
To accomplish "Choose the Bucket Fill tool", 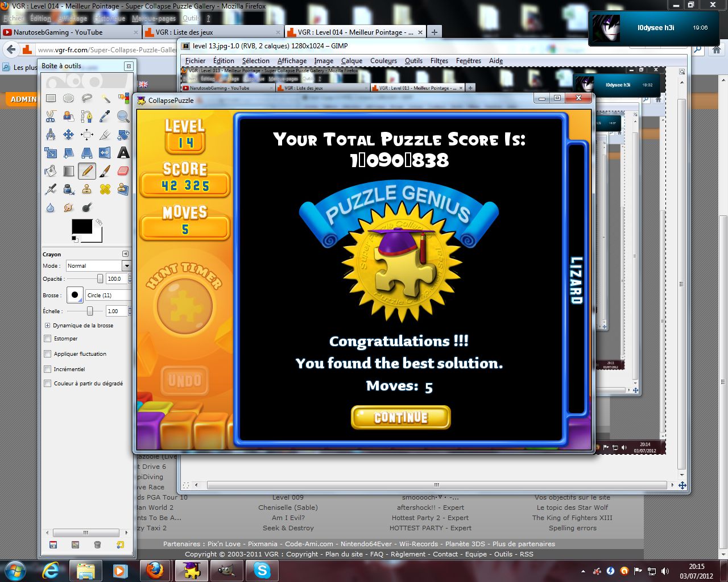I will pos(51,171).
